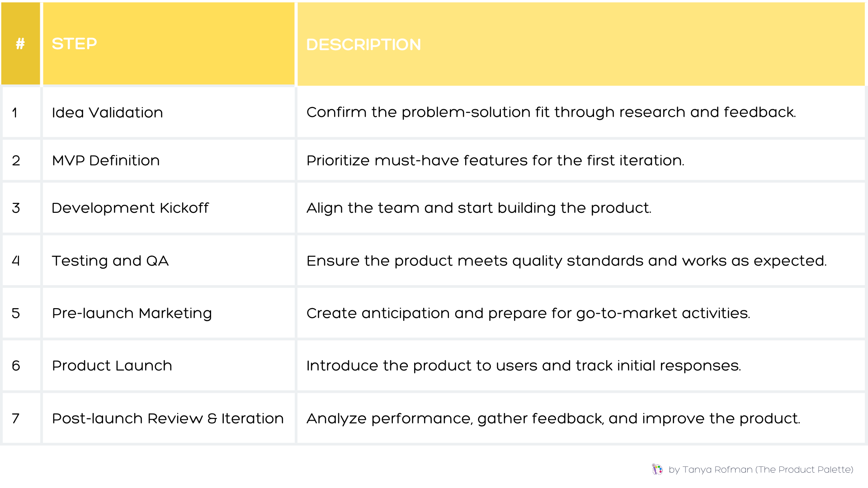
Task: Select the STEP column header
Action: pos(75,44)
